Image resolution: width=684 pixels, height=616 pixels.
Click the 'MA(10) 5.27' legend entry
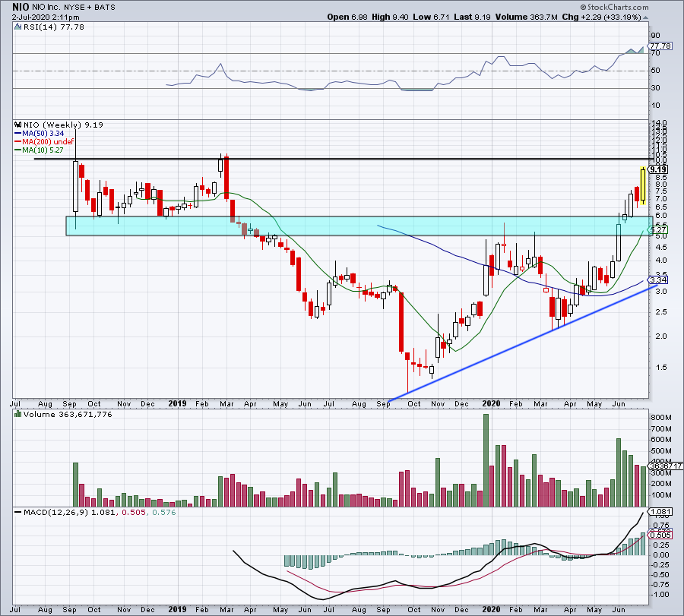coord(43,150)
